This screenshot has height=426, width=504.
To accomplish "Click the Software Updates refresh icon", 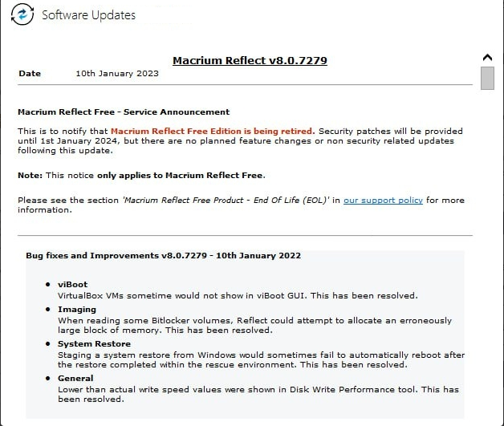I will coord(23,15).
